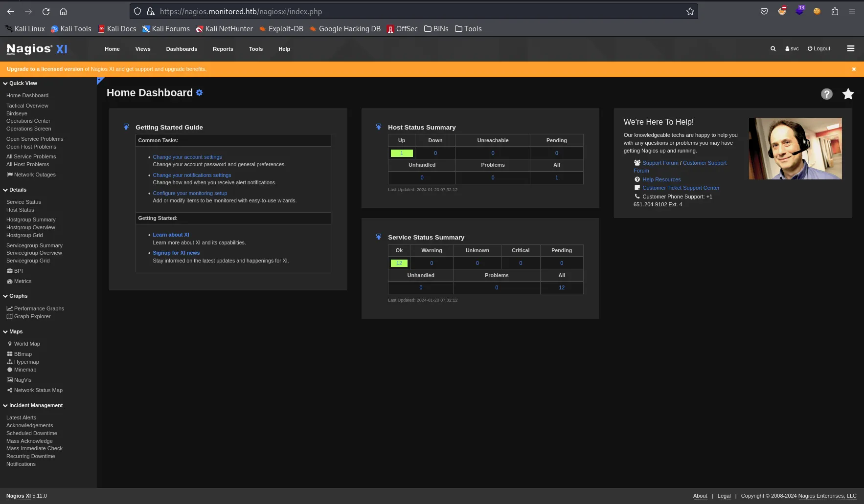The width and height of the screenshot is (864, 504).
Task: Open the search magnifier in header
Action: (773, 49)
